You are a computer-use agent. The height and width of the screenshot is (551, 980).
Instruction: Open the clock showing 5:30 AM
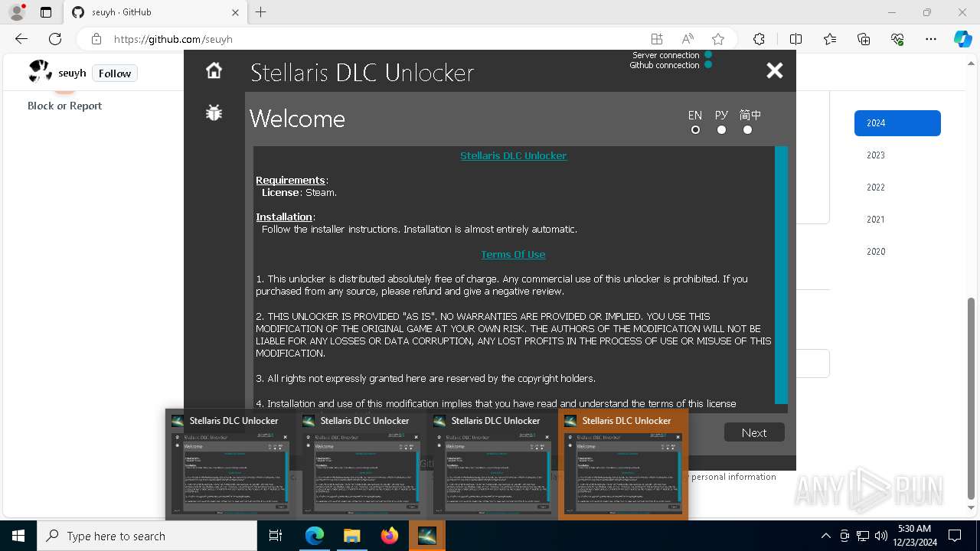coord(914,536)
